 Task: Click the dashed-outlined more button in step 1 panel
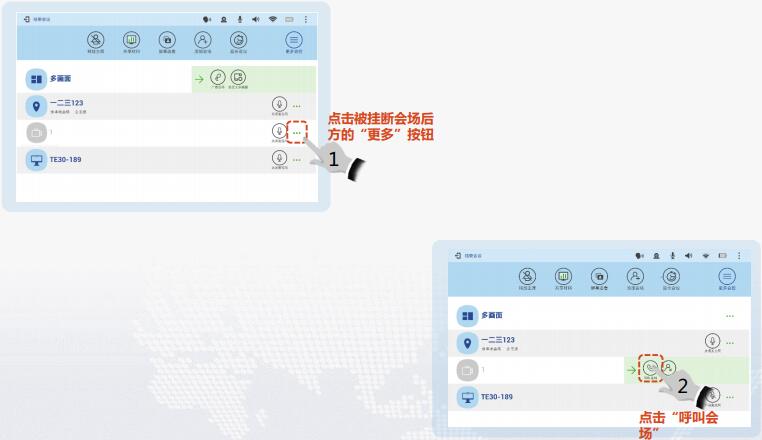point(296,132)
